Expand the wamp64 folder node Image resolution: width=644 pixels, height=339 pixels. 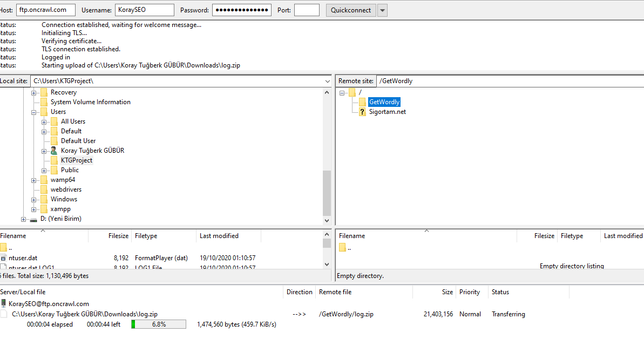click(33, 180)
